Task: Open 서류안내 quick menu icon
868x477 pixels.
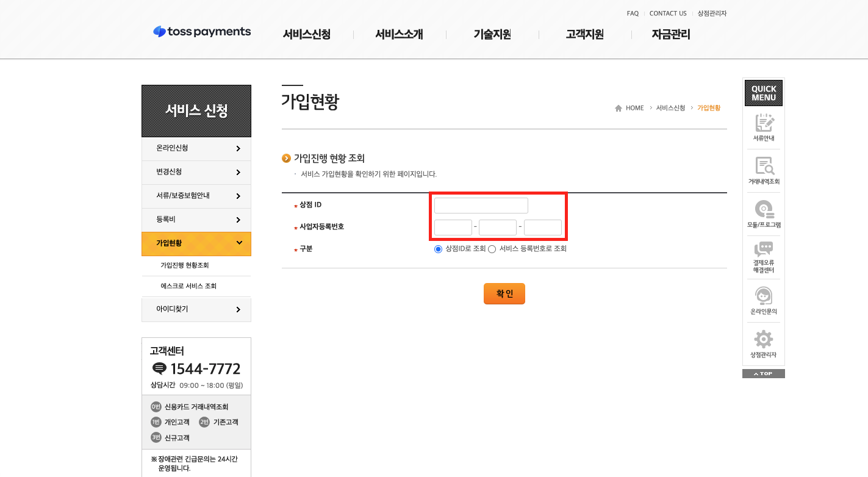Action: 764,123
